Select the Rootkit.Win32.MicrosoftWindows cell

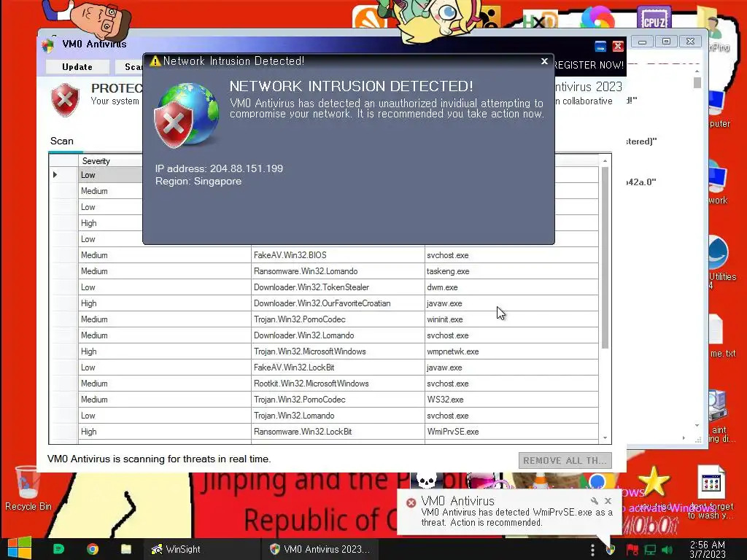click(338, 384)
